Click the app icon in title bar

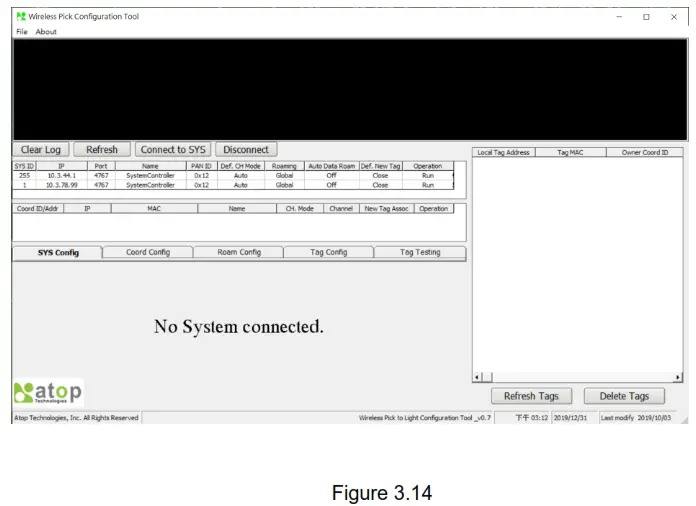pyautogui.click(x=21, y=16)
